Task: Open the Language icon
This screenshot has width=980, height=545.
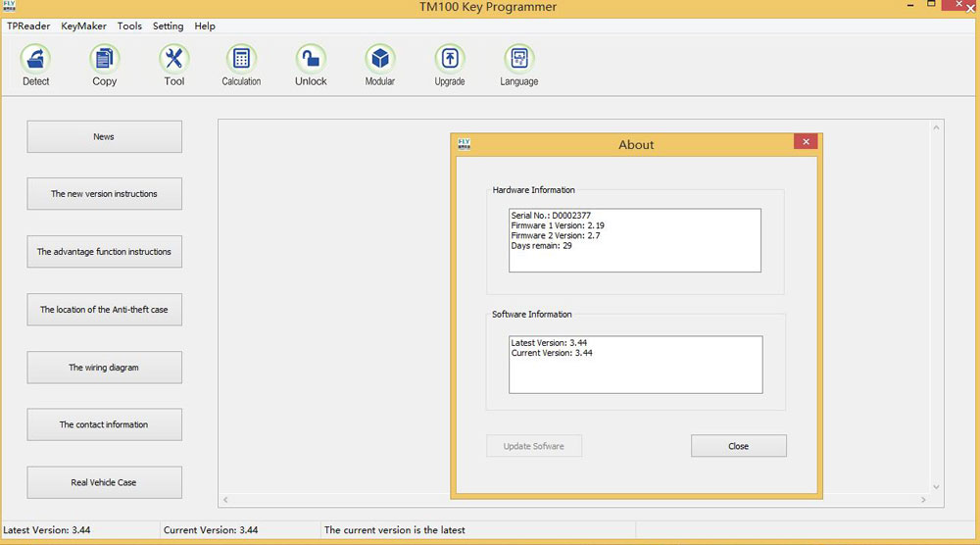Action: [519, 59]
